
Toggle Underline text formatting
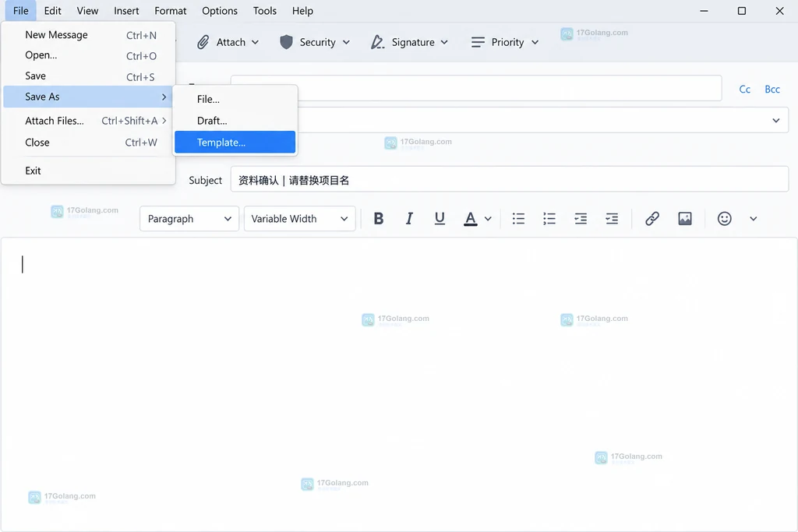(440, 219)
